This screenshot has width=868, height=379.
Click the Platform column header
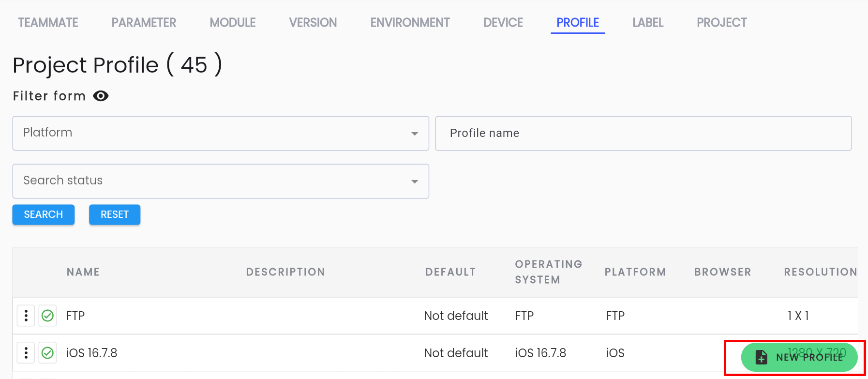coord(635,272)
